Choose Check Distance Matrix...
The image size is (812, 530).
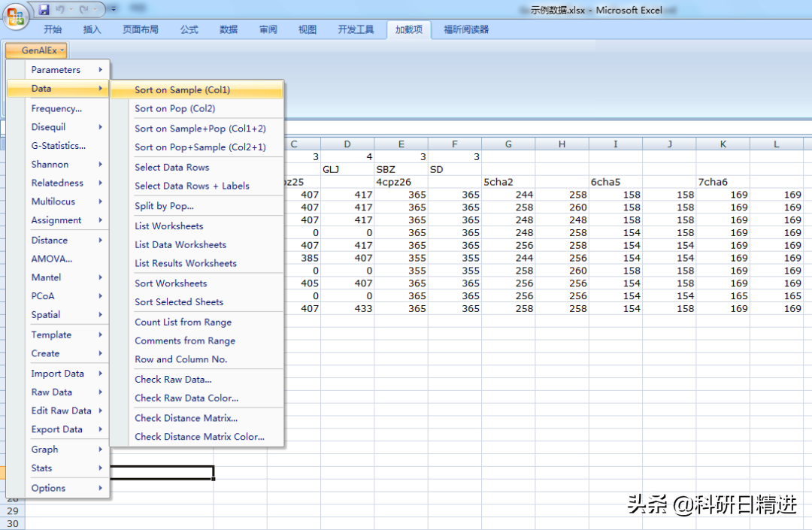tap(197, 418)
